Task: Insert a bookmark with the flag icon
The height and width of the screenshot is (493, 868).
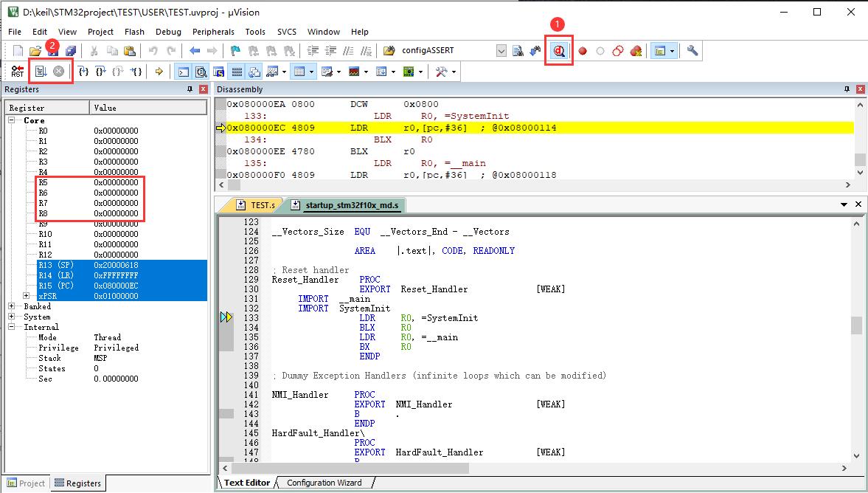Action: (x=235, y=51)
